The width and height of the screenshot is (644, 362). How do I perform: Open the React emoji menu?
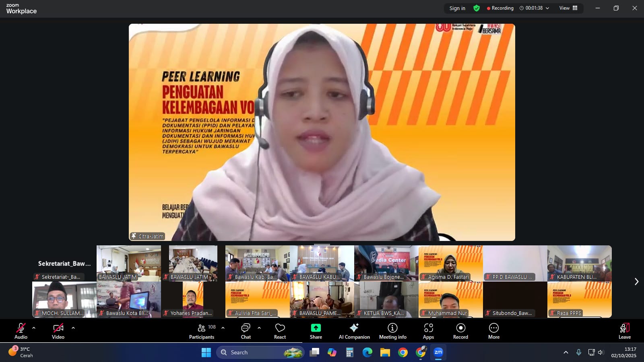pyautogui.click(x=280, y=331)
